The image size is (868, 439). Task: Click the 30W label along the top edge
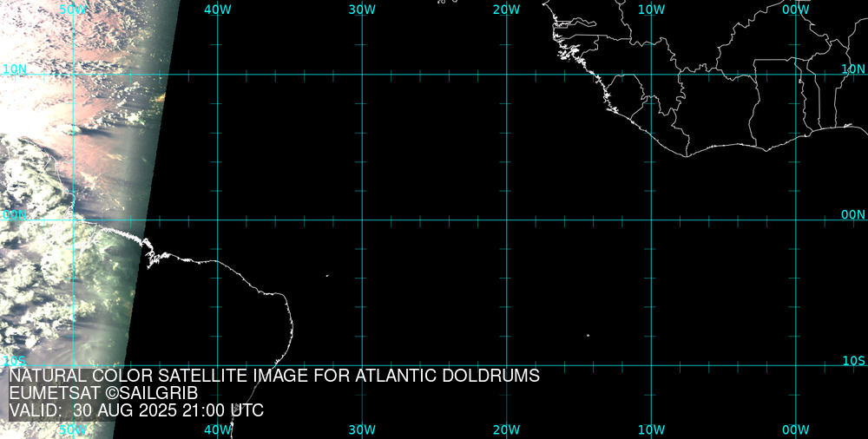click(363, 10)
